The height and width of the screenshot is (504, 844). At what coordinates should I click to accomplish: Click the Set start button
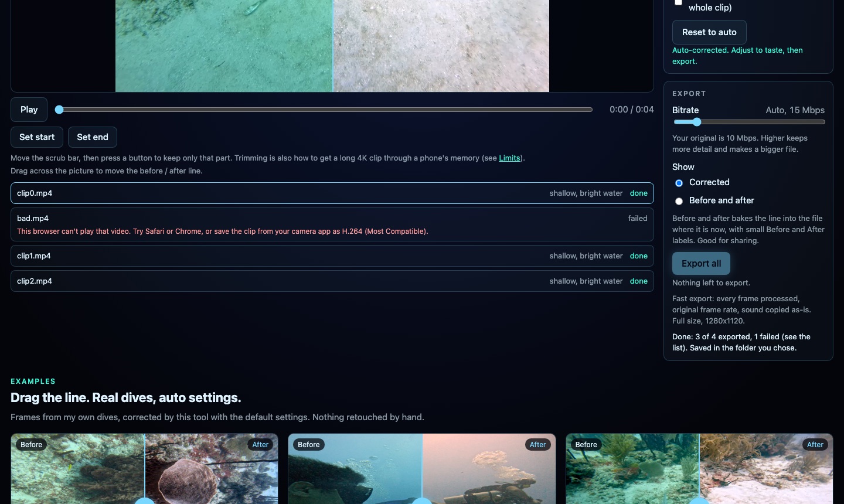point(37,137)
